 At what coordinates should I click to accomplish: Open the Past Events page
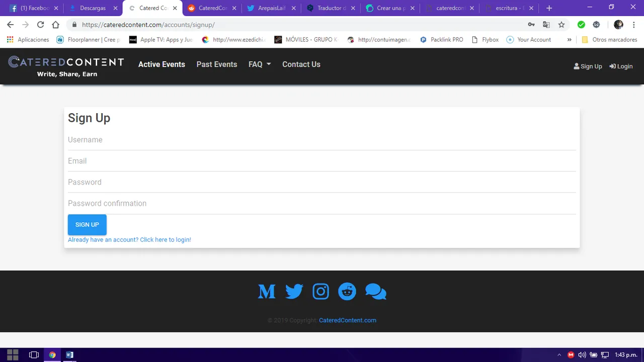coord(216,64)
